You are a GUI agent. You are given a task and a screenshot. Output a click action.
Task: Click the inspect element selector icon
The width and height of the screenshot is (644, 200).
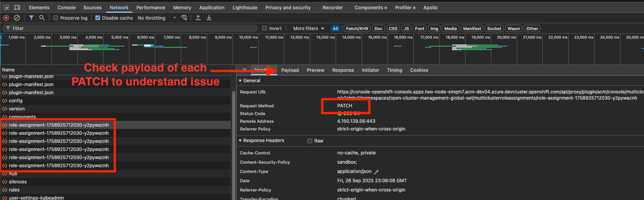pyautogui.click(x=6, y=7)
